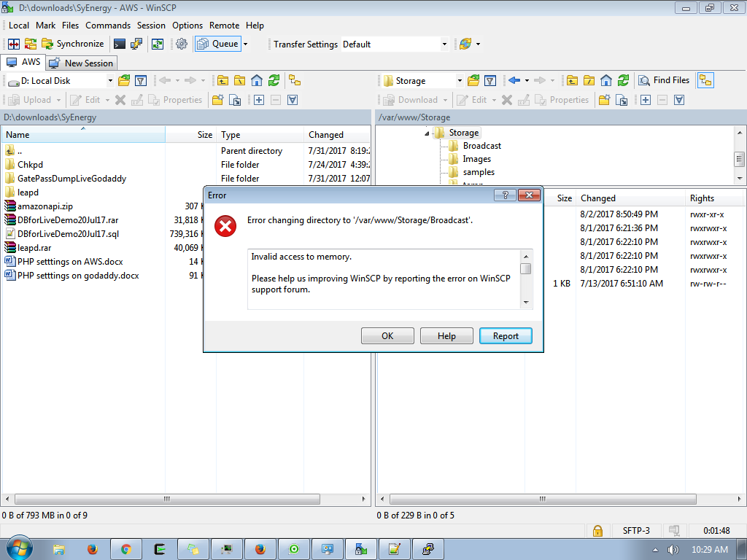Viewport: 747px width, 560px height.
Task: Open the terminal console icon
Action: coord(119,44)
